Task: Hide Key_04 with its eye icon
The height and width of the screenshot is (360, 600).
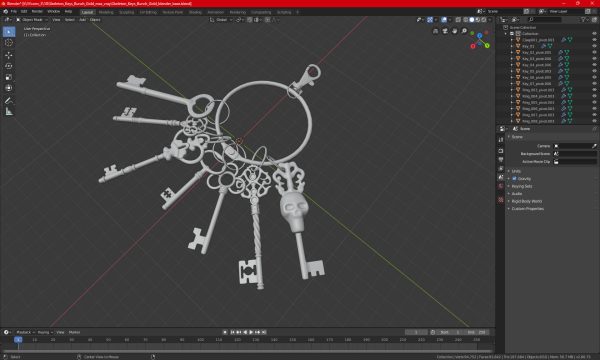Action: click(594, 65)
